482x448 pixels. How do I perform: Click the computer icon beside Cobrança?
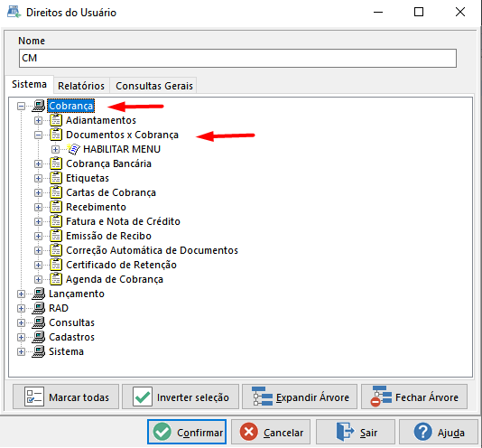(39, 106)
